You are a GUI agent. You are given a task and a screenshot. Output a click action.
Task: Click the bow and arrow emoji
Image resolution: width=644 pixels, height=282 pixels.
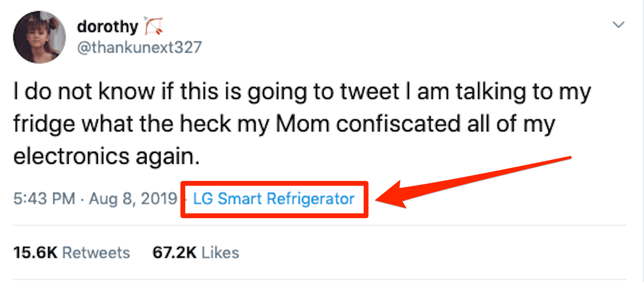tap(154, 26)
